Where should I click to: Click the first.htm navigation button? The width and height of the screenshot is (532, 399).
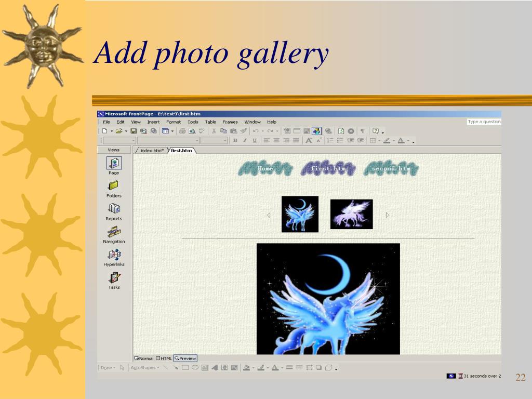click(328, 168)
